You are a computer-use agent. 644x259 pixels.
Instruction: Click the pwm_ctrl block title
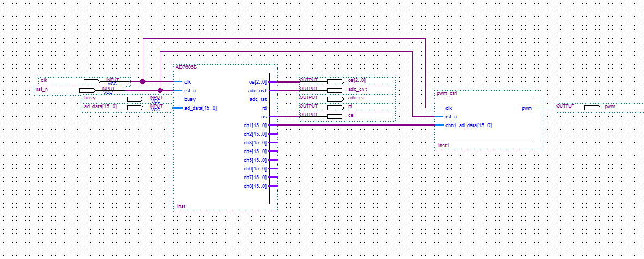point(447,93)
